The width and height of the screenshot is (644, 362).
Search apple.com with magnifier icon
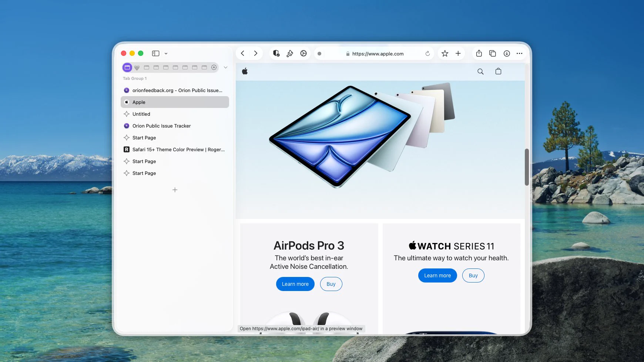480,71
